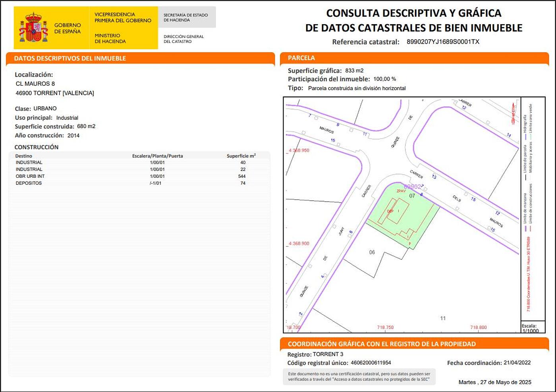The image size is (556, 392).
Task: Click the 'Localización:' label
Action: point(34,75)
